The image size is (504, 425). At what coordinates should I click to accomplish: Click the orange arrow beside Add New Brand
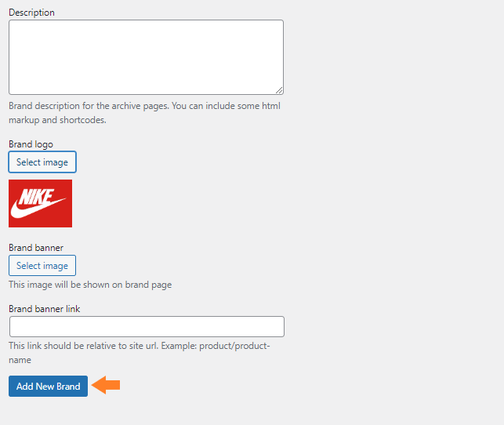106,385
